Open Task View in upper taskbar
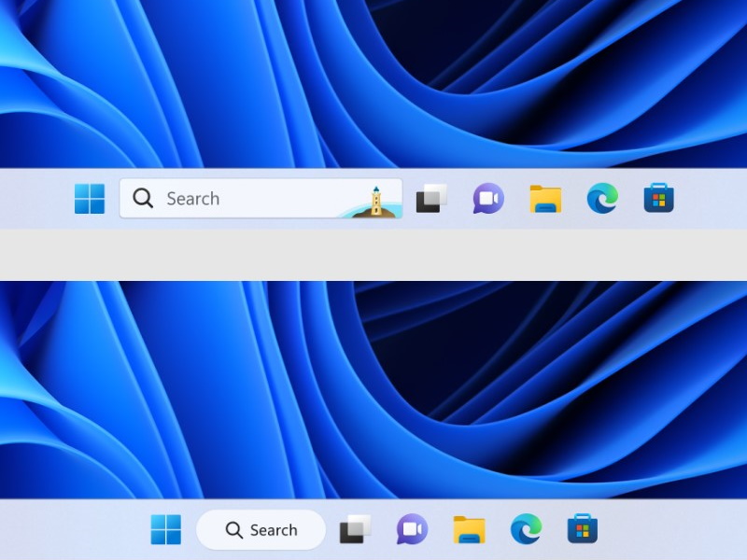This screenshot has width=747, height=560. coord(431,198)
